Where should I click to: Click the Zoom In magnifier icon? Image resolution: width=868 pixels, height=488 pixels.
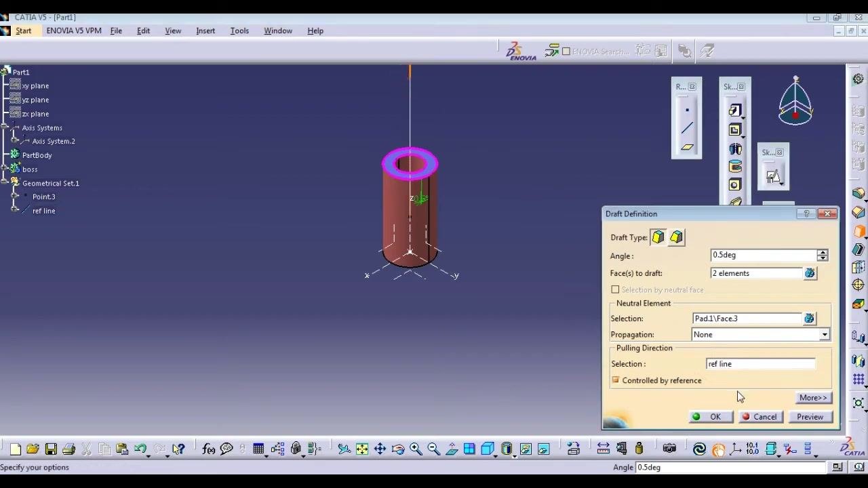tap(416, 449)
